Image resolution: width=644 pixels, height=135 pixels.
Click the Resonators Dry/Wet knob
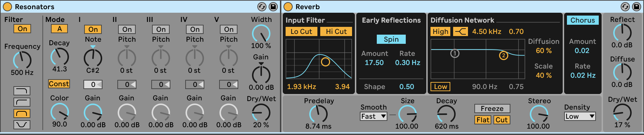[261, 113]
